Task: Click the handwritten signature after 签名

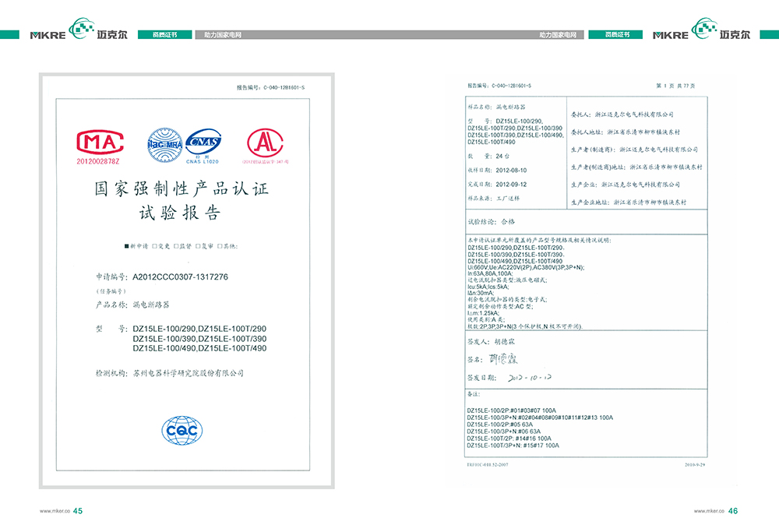Action: coord(503,358)
